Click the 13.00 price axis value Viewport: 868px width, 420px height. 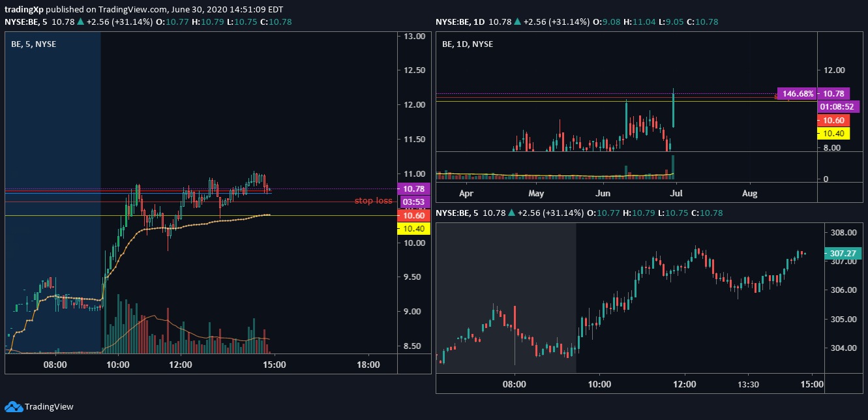click(415, 36)
